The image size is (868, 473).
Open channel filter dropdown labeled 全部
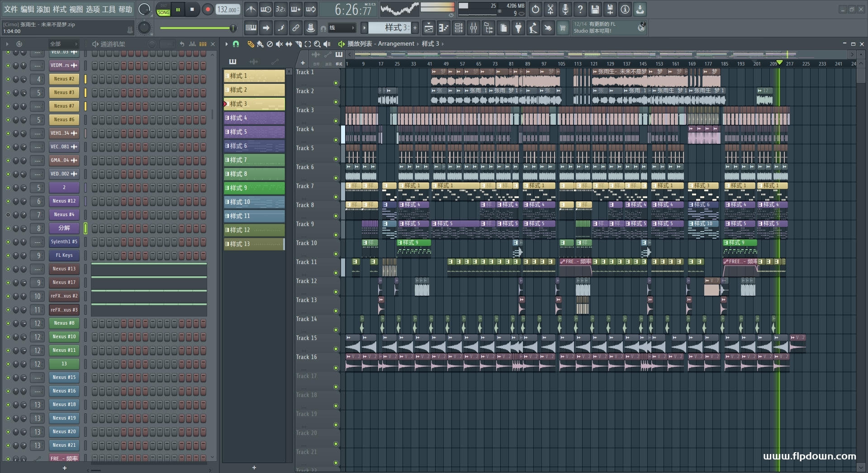pos(63,44)
